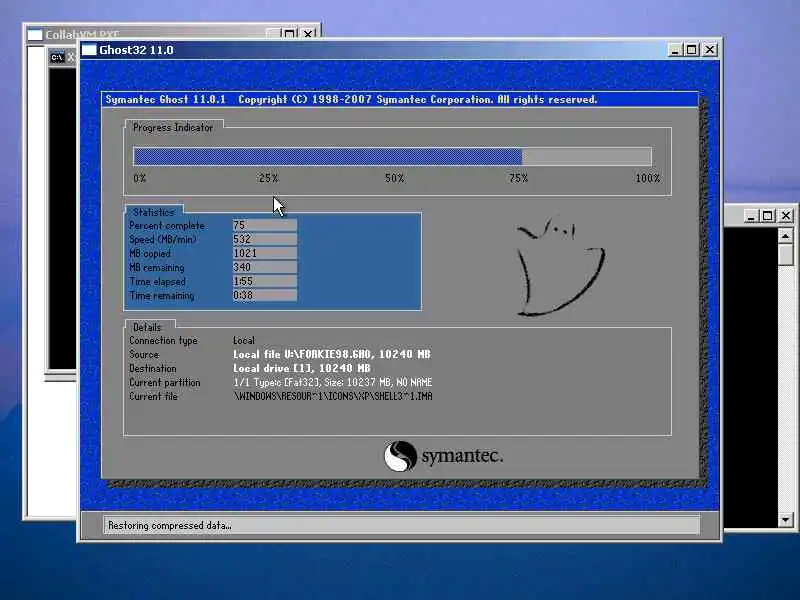Click the Progress Indicator label

coord(173,128)
